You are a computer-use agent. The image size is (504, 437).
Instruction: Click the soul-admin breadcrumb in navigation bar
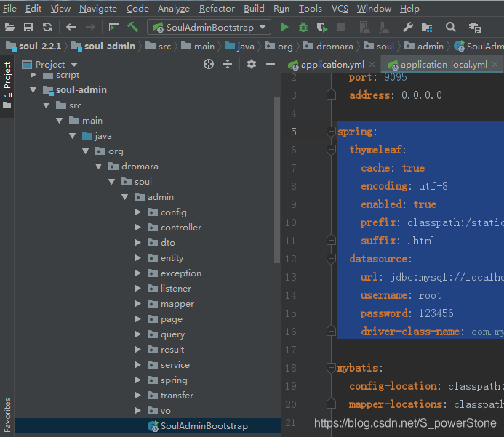(109, 46)
